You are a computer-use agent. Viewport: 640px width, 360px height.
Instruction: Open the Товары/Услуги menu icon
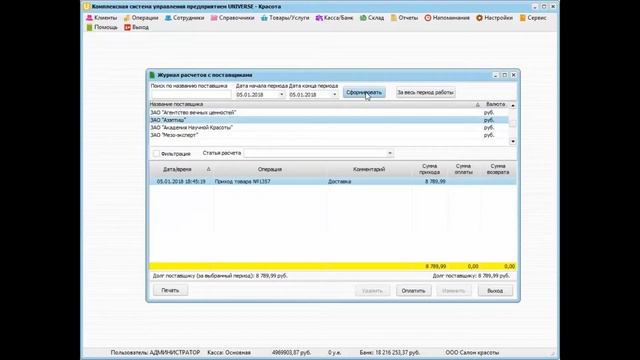[264, 18]
